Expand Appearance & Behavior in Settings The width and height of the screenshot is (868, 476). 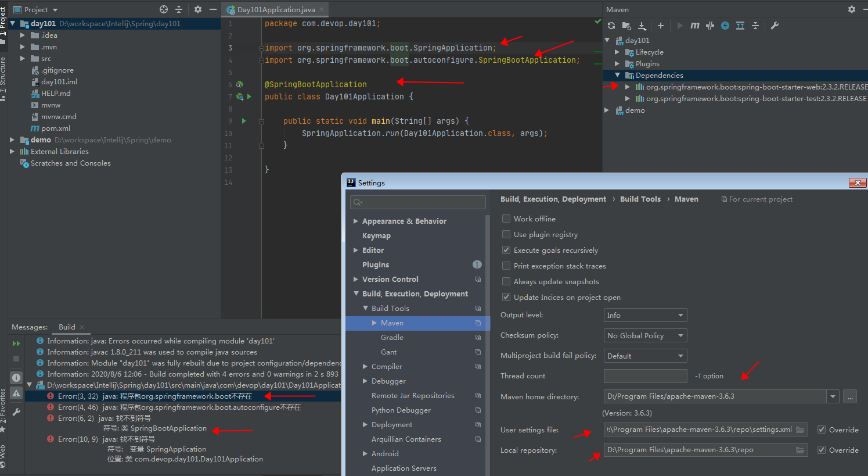click(x=356, y=221)
